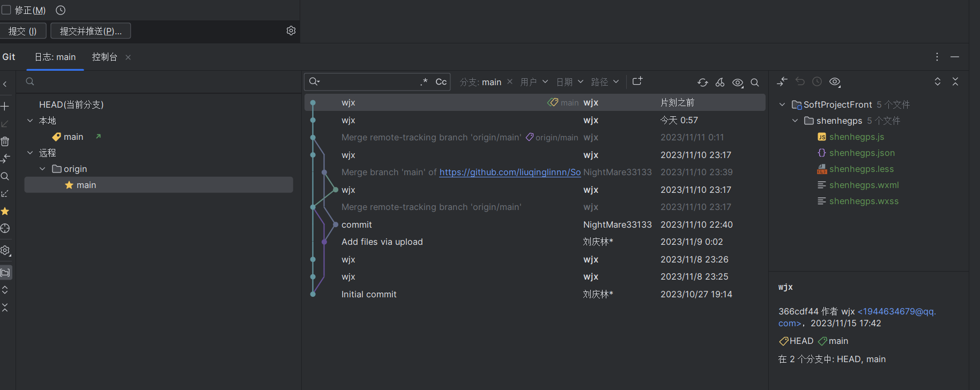Show commit message history clock icon

[x=61, y=10]
